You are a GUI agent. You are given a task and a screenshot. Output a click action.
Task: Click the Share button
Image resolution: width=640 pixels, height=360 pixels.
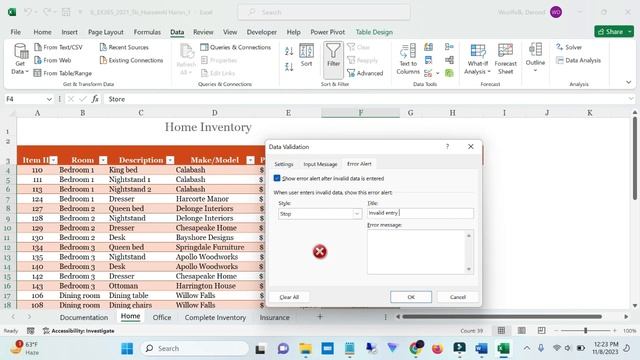(610, 31)
